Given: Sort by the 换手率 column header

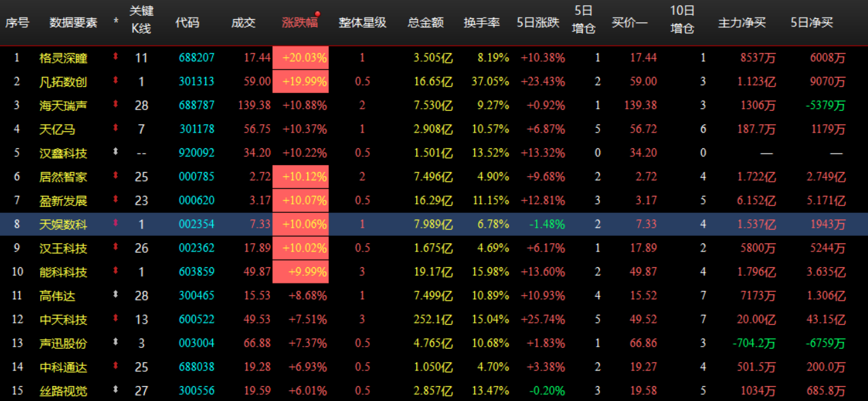Looking at the screenshot, I should click(x=482, y=22).
